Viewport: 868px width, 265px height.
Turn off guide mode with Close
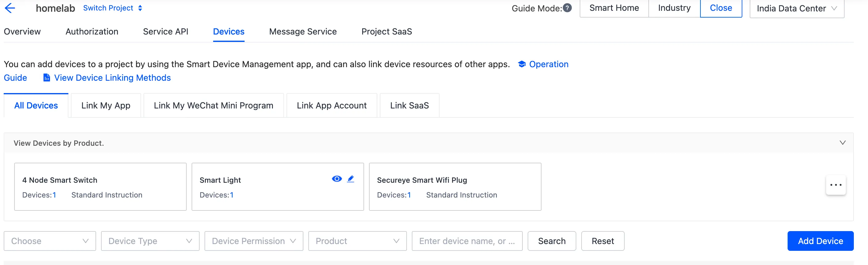coord(721,8)
